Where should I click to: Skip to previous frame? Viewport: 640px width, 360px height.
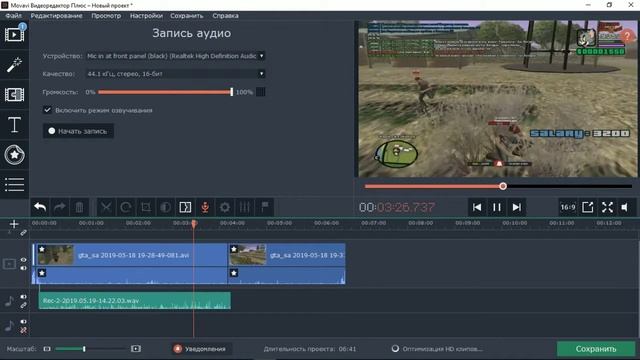[x=477, y=207]
